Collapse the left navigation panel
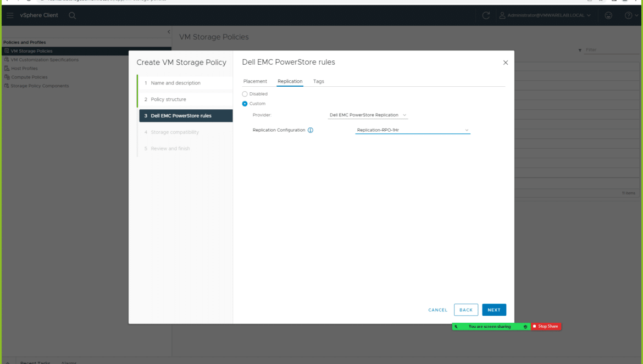The width and height of the screenshot is (643, 364). click(169, 32)
